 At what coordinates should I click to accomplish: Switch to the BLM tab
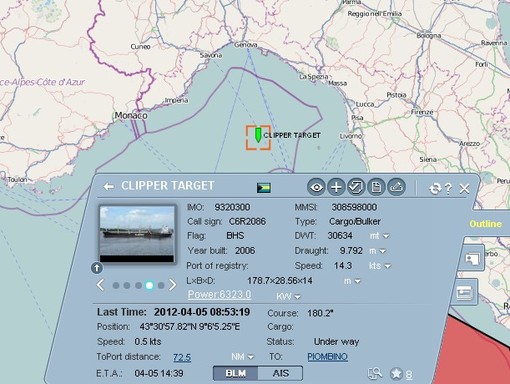coord(235,373)
